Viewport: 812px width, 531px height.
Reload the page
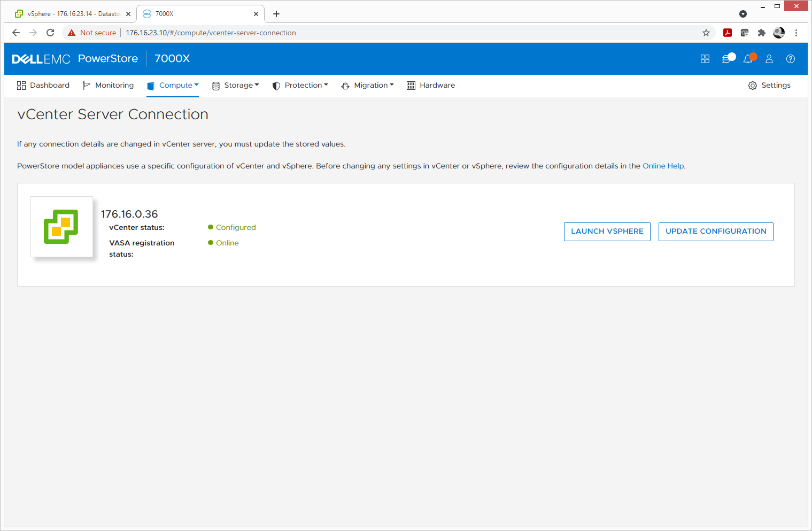point(50,33)
